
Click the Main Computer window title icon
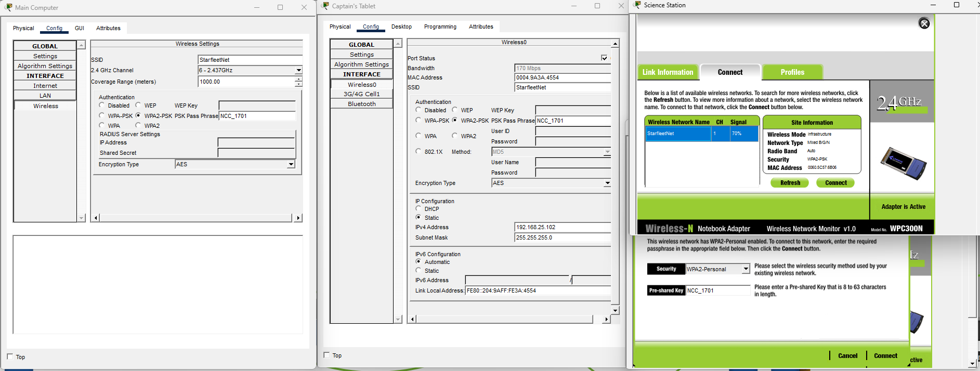click(x=9, y=7)
